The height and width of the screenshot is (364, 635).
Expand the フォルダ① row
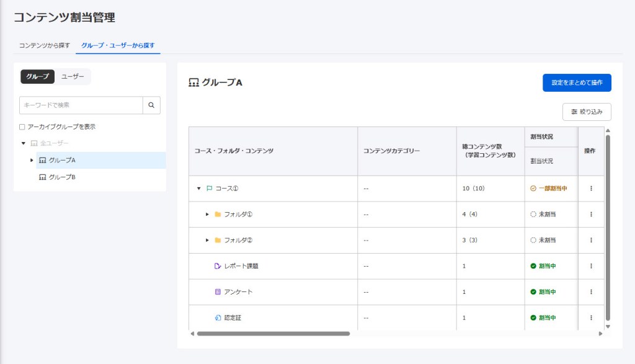[207, 214]
